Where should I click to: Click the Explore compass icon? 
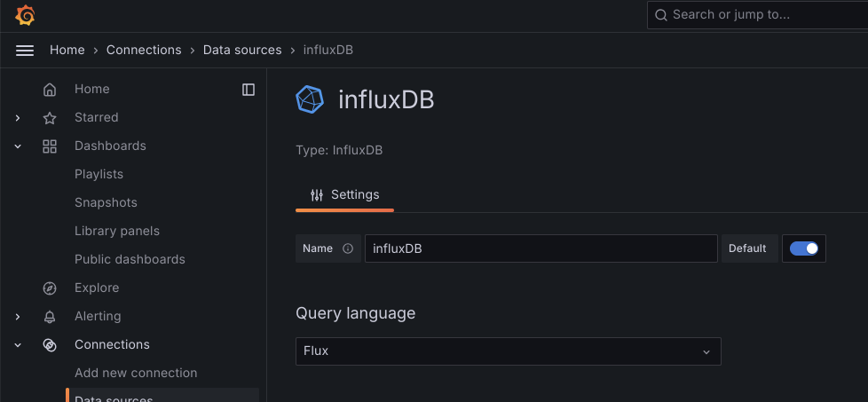click(50, 288)
